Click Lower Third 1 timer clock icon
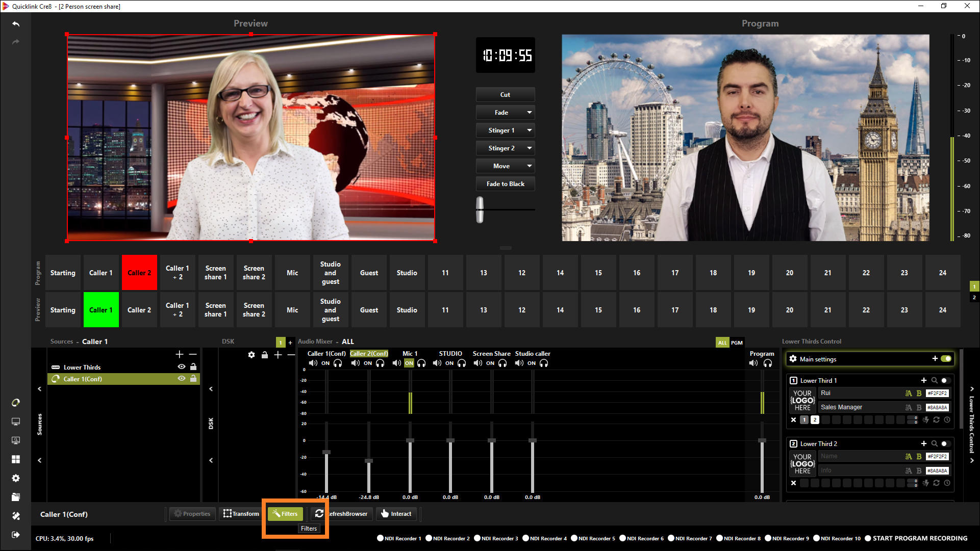The height and width of the screenshot is (551, 980). coord(947,420)
